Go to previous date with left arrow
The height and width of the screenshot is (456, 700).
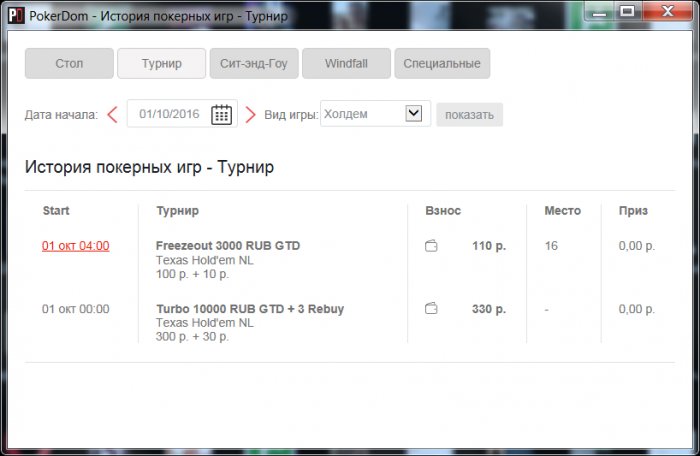(112, 115)
